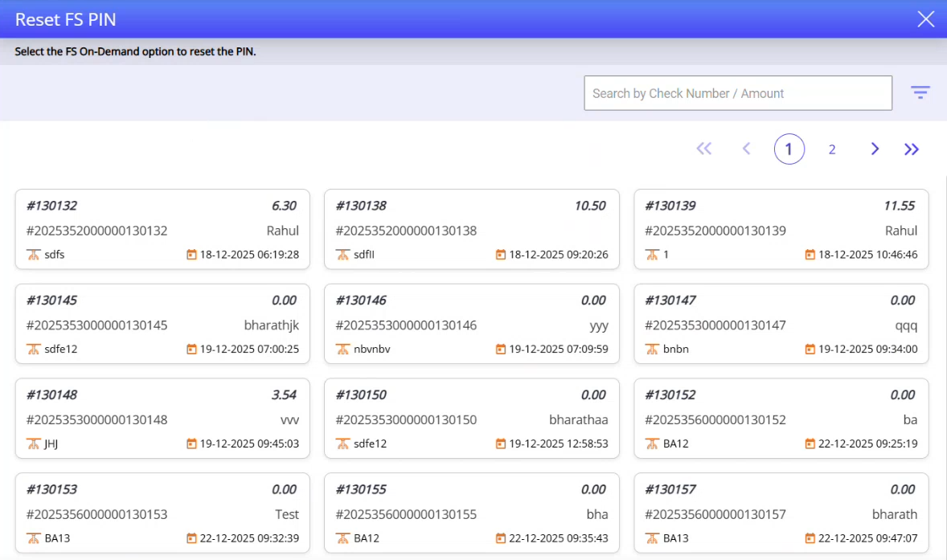Choose check #130146 with table nbvnbv

tap(471, 324)
